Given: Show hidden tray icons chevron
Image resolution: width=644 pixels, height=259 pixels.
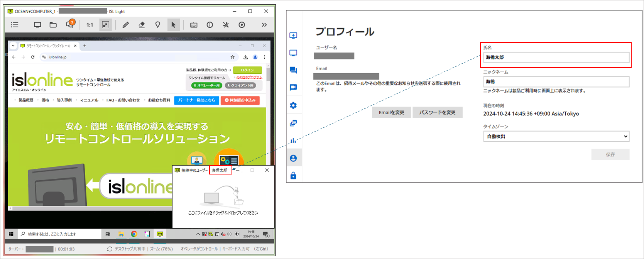Looking at the screenshot, I should (198, 234).
